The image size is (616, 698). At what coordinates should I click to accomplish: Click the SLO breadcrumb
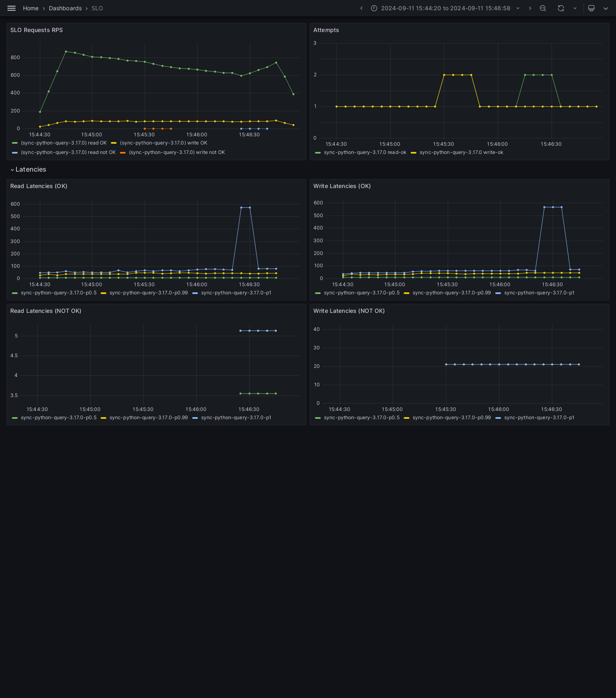point(97,8)
